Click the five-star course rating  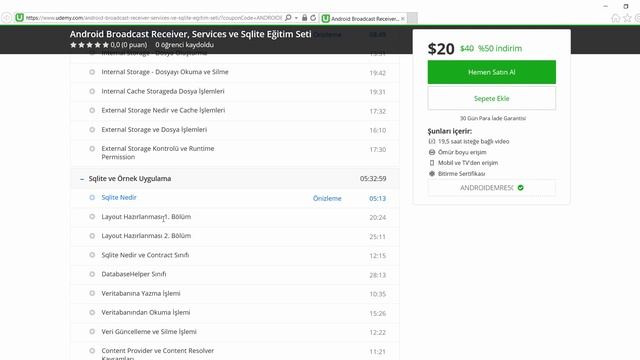89,45
